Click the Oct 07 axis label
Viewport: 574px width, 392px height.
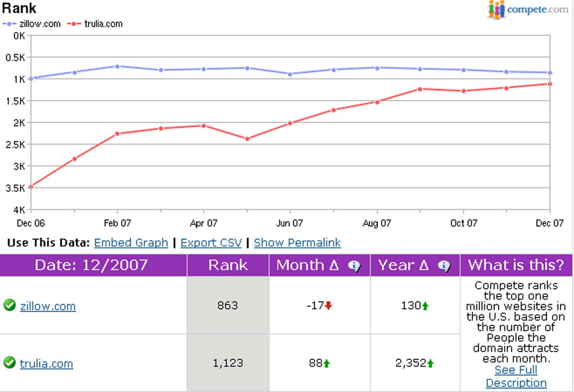click(463, 223)
